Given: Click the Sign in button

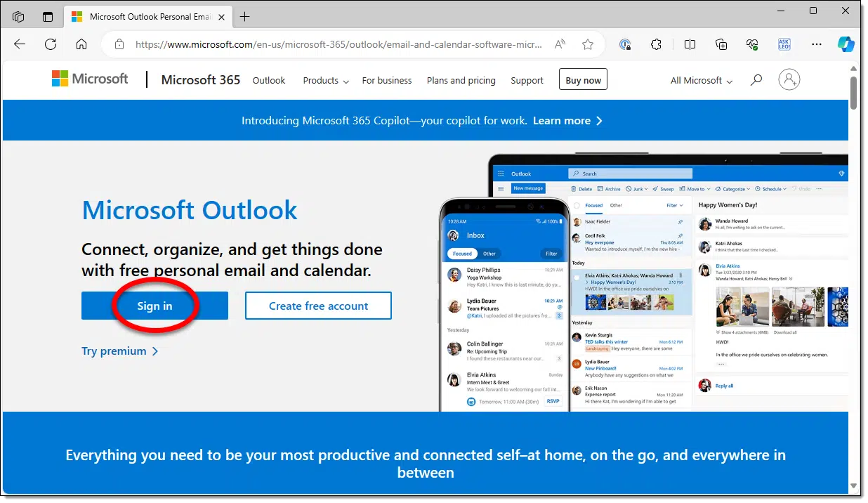Looking at the screenshot, I should point(154,306).
